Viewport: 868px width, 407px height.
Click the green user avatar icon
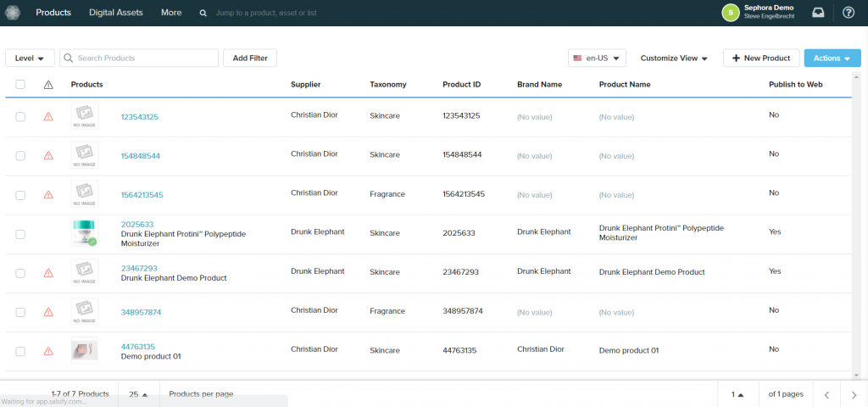pos(730,13)
